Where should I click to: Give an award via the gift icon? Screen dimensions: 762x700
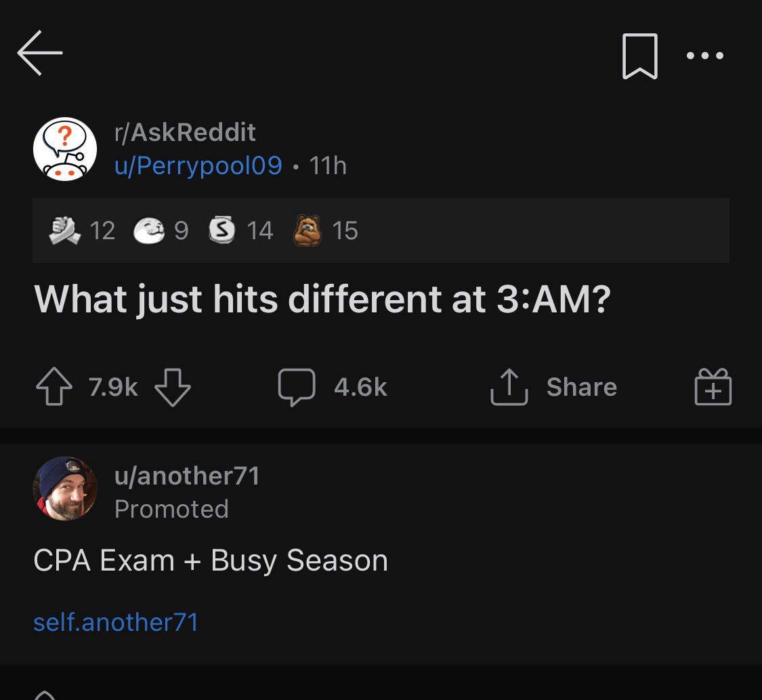point(712,386)
